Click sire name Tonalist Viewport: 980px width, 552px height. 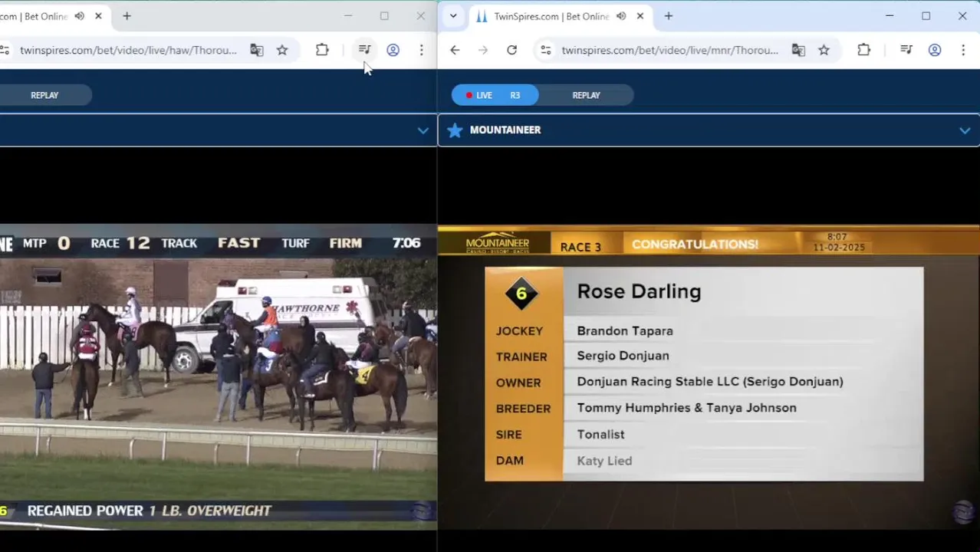pyautogui.click(x=600, y=434)
